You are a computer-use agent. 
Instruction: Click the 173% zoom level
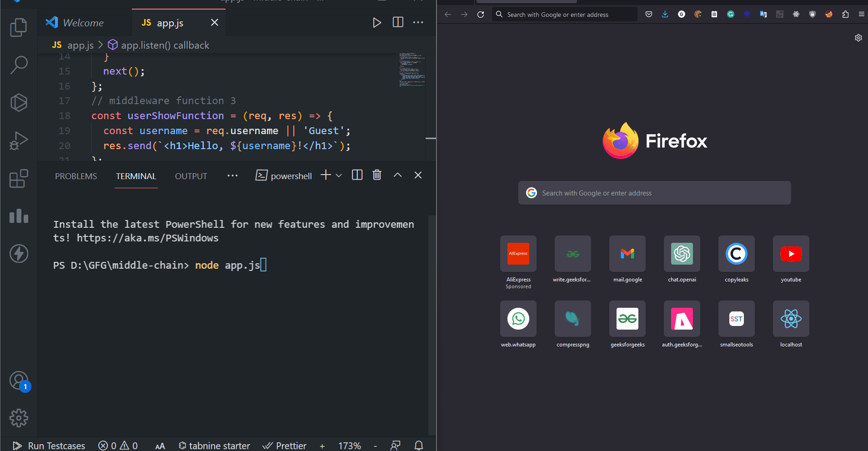[x=349, y=446]
